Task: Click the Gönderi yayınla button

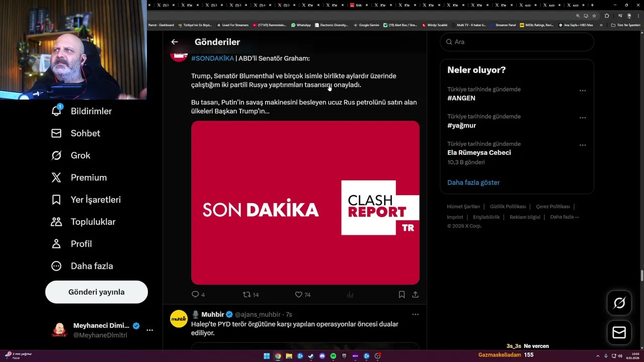Action: 97,292
